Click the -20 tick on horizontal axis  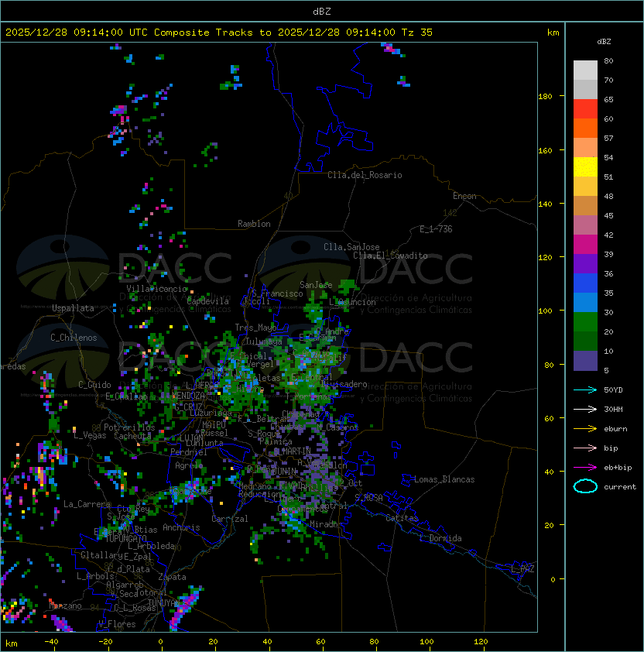(x=105, y=642)
